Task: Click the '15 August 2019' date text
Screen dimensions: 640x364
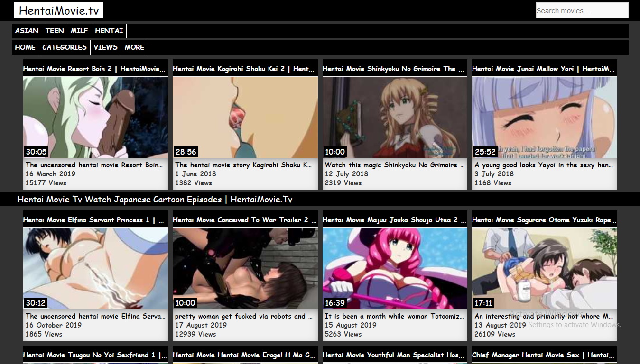Action: coord(351,325)
